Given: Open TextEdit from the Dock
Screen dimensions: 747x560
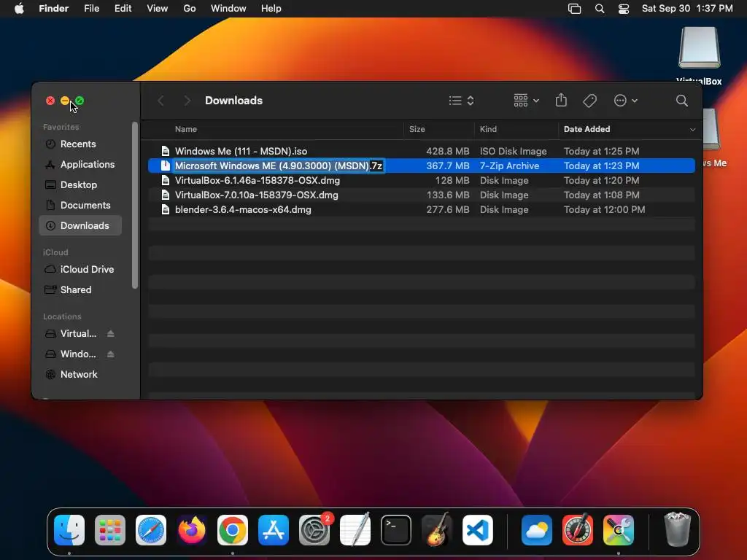Looking at the screenshot, I should pyautogui.click(x=355, y=530).
